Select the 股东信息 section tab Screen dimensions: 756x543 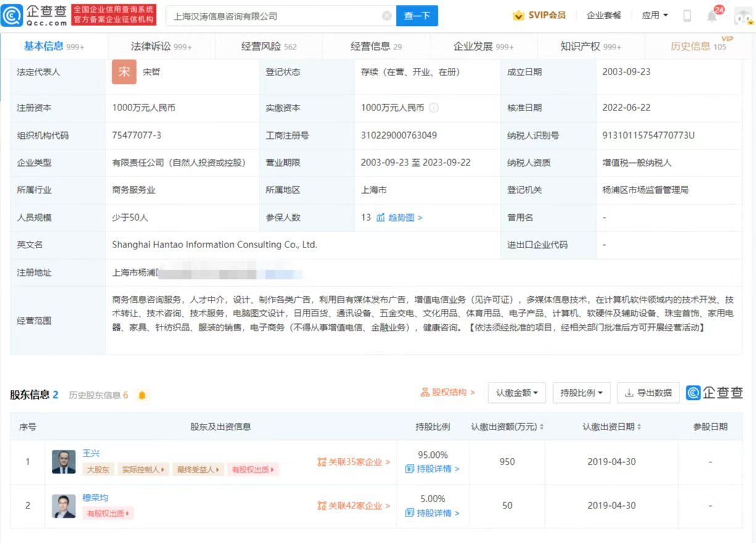[x=34, y=395]
